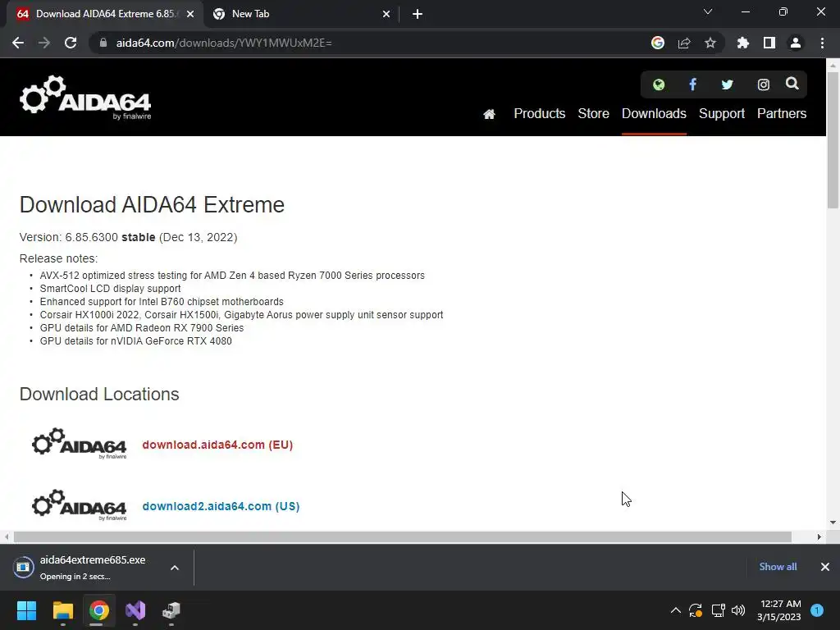Click the update sync tray icon
840x630 pixels.
(x=696, y=610)
